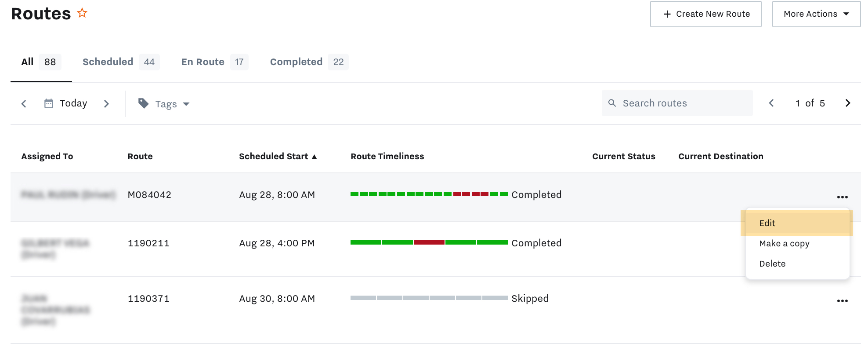Sort by Scheduled Start column arrow
Screen dimensions: 868x344
click(314, 157)
